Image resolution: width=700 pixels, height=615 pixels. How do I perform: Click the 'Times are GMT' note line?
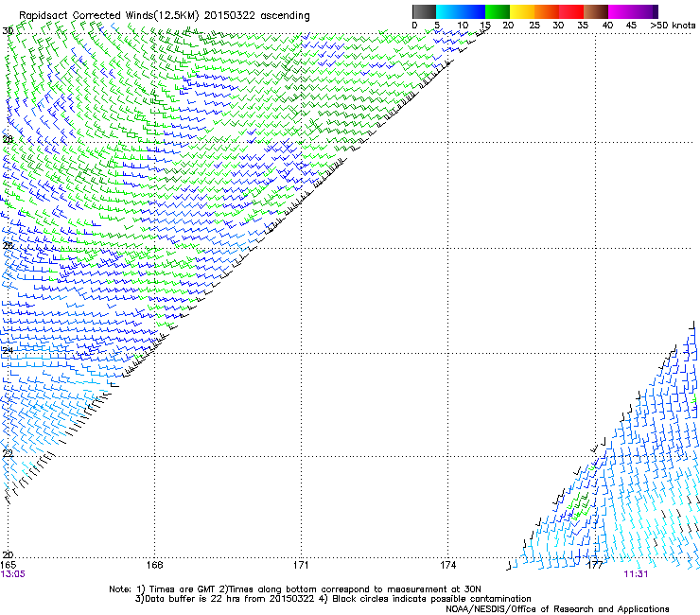tap(294, 589)
